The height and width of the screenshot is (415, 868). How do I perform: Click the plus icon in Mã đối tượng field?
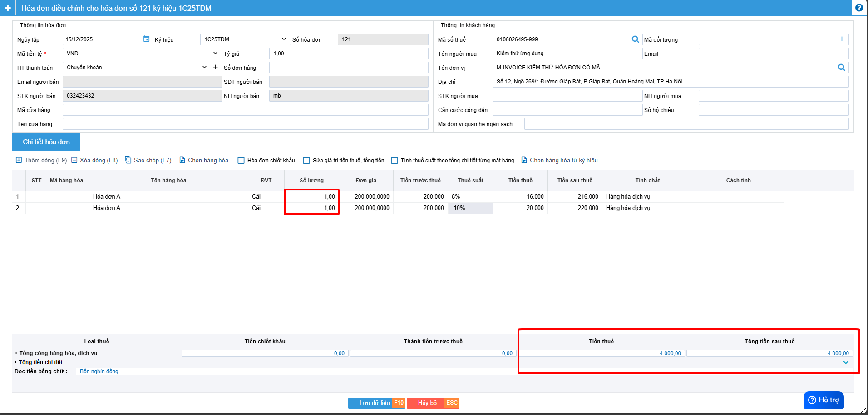[x=842, y=39]
